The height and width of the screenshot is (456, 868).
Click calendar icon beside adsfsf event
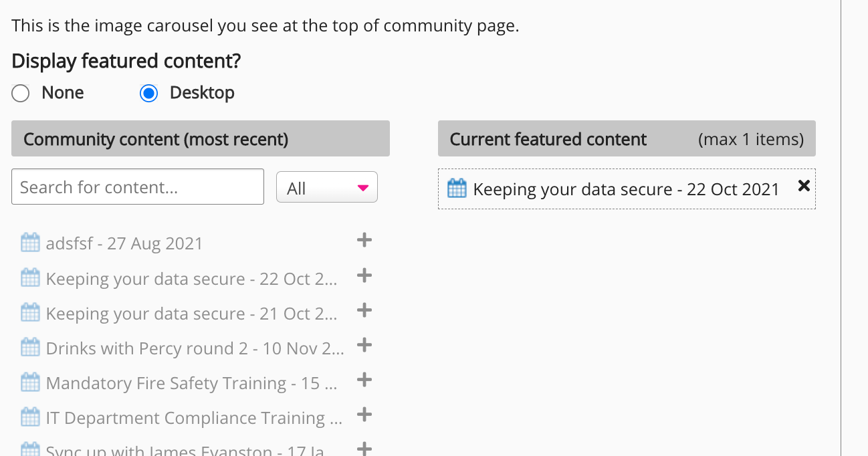click(30, 243)
